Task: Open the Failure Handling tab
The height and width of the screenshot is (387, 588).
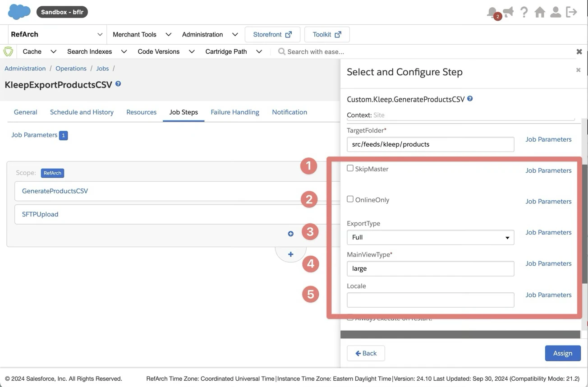Action: (x=235, y=112)
